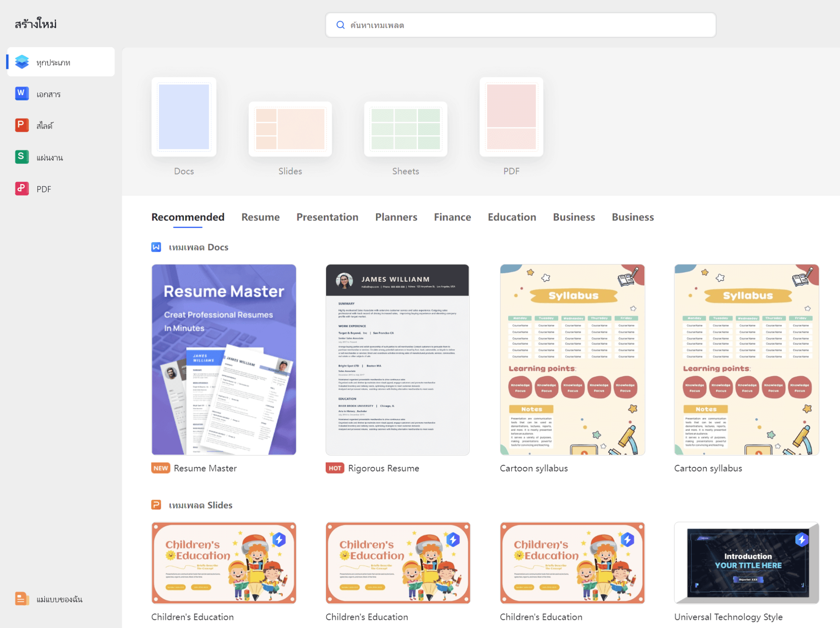This screenshot has height=628, width=840.
Task: Open the Resume Master template
Action: pos(224,360)
